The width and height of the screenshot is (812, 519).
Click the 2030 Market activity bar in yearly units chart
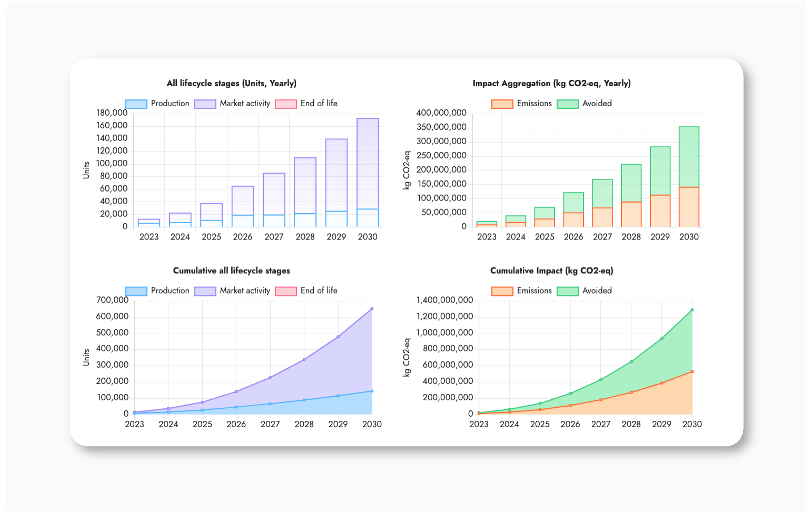368,164
